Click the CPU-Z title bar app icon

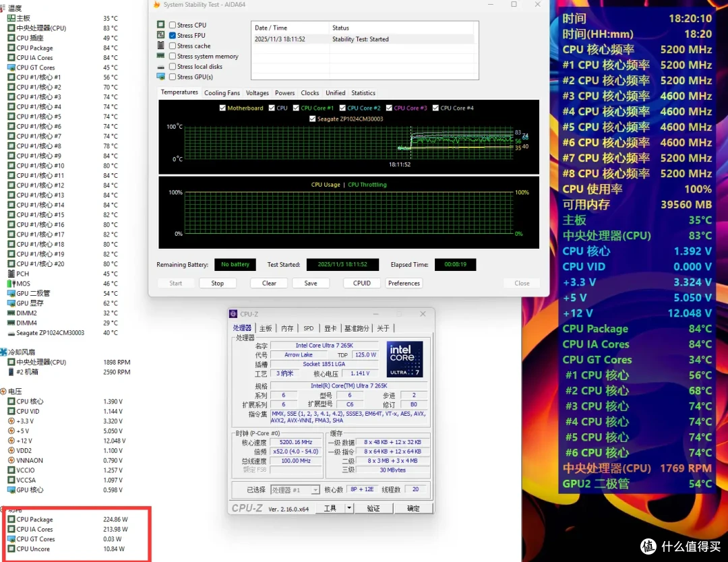(233, 314)
